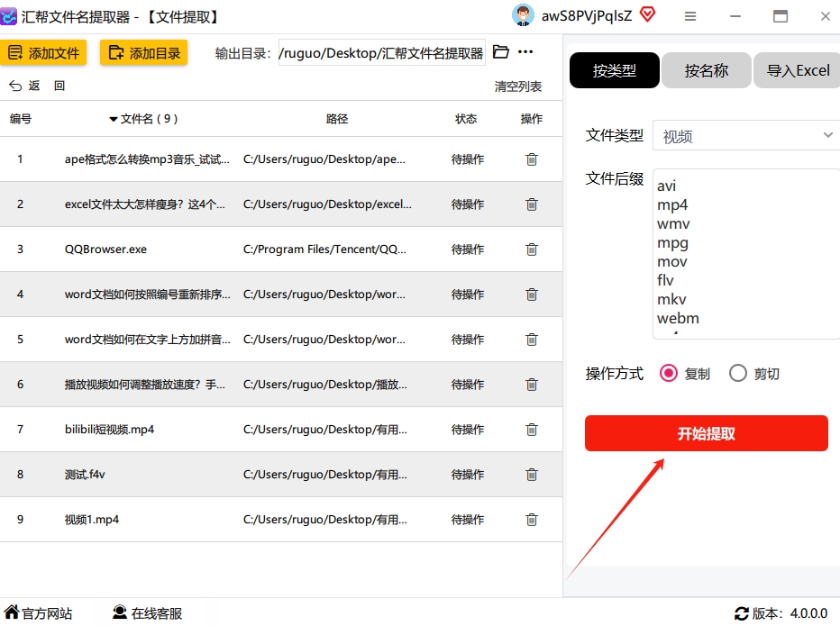Viewport: 840px width, 626px height.
Task: Open the 官方网站 link
Action: click(x=47, y=613)
